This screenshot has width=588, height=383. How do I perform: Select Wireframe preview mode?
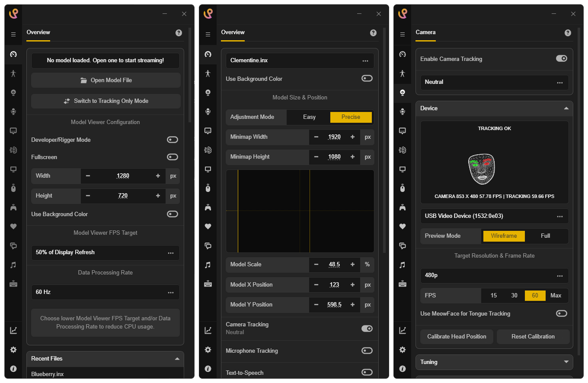[504, 236]
